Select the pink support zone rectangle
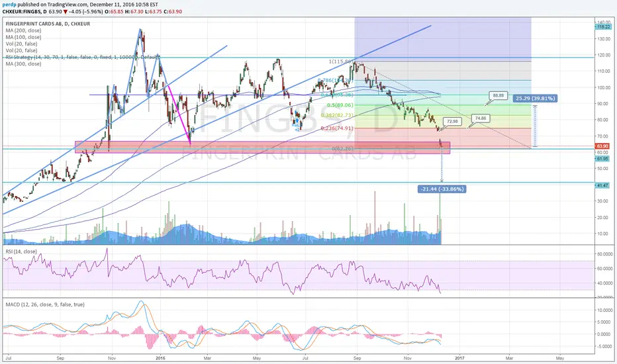Screen dimensions: 617x364 click(x=262, y=147)
